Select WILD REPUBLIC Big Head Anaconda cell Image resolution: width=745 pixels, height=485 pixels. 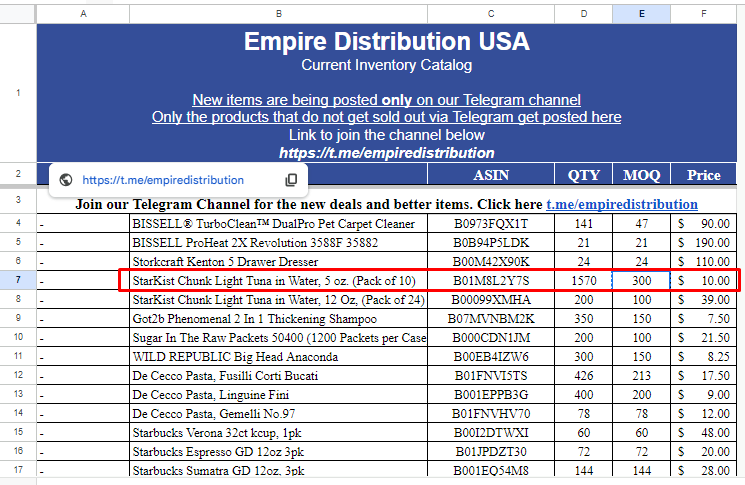pyautogui.click(x=278, y=356)
